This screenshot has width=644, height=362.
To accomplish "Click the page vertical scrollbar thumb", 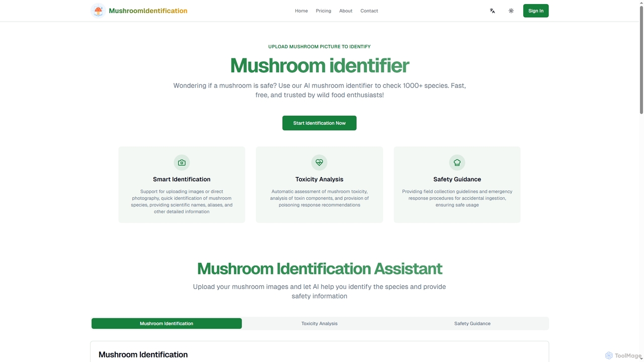I will (641, 59).
